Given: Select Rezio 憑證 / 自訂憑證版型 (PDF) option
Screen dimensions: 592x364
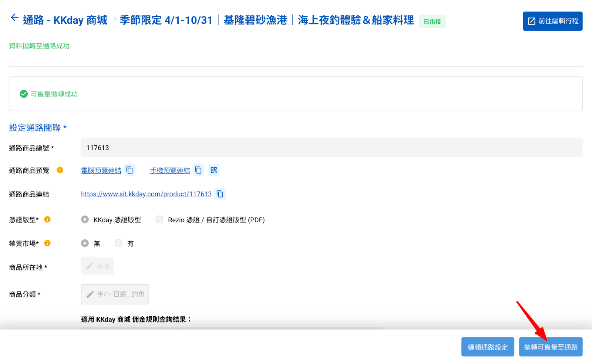Looking at the screenshot, I should (x=159, y=219).
